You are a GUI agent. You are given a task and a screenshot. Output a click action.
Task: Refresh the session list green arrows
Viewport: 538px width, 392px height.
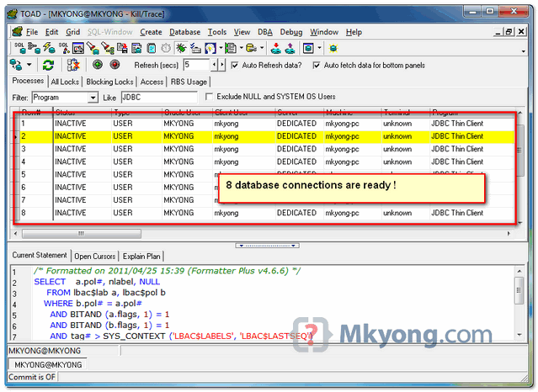coord(48,65)
